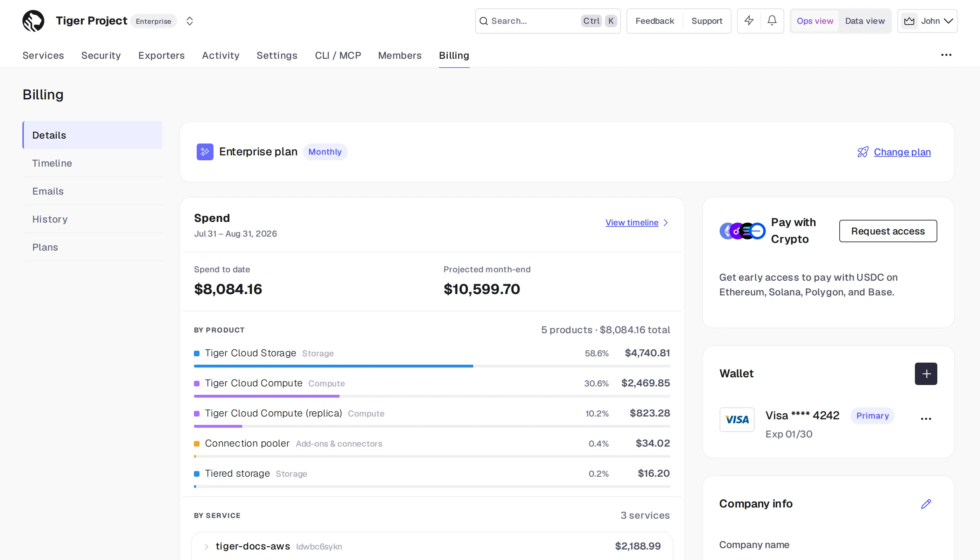The height and width of the screenshot is (560, 980).
Task: Open the View timeline link
Action: (637, 222)
